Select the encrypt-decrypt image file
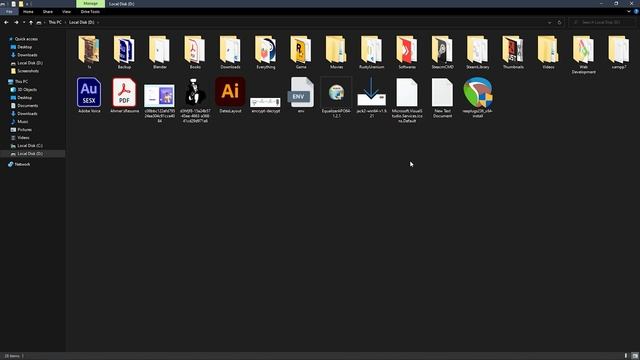Image resolution: width=640 pixels, height=360 pixels. 266,104
